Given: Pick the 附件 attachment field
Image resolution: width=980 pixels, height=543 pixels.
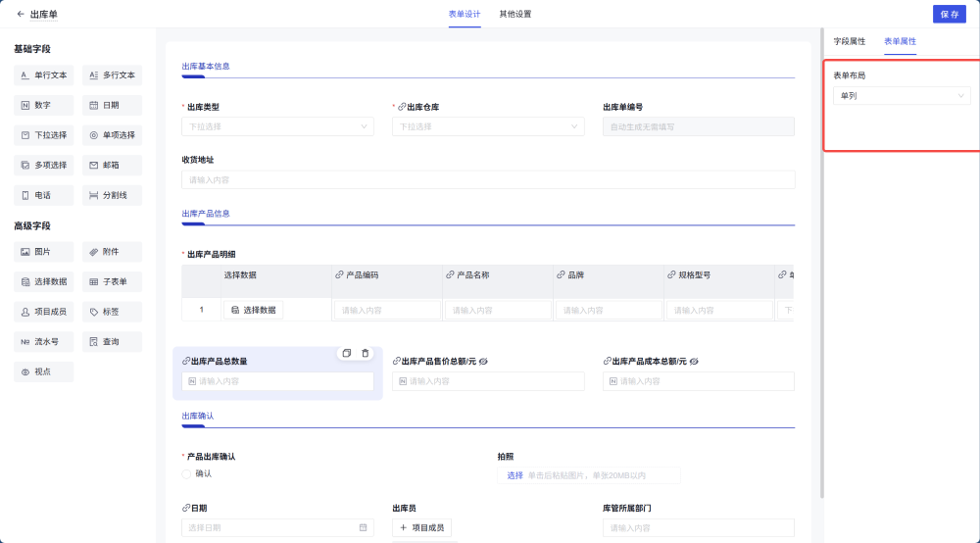Looking at the screenshot, I should click(x=112, y=252).
